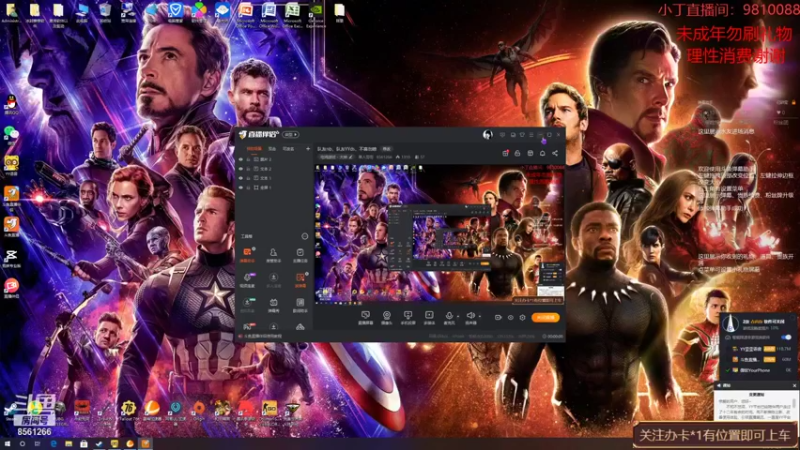Hide the first source layer using its eye

pyautogui.click(x=241, y=160)
